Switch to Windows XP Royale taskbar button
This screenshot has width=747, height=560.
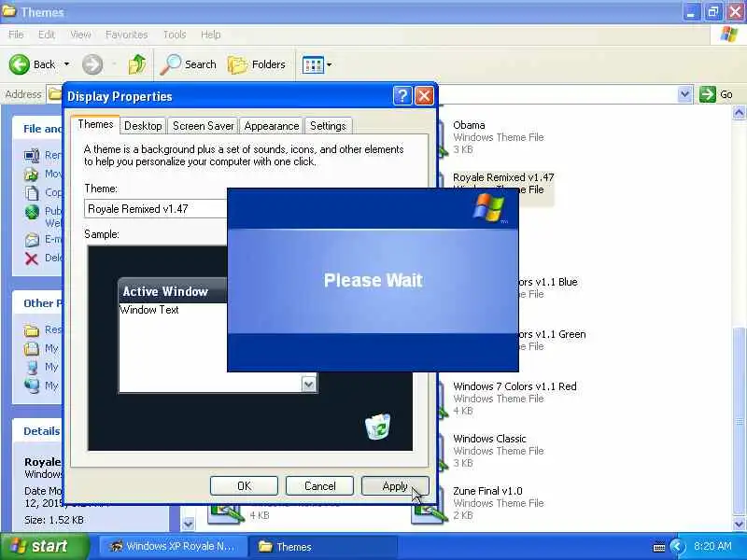point(173,546)
